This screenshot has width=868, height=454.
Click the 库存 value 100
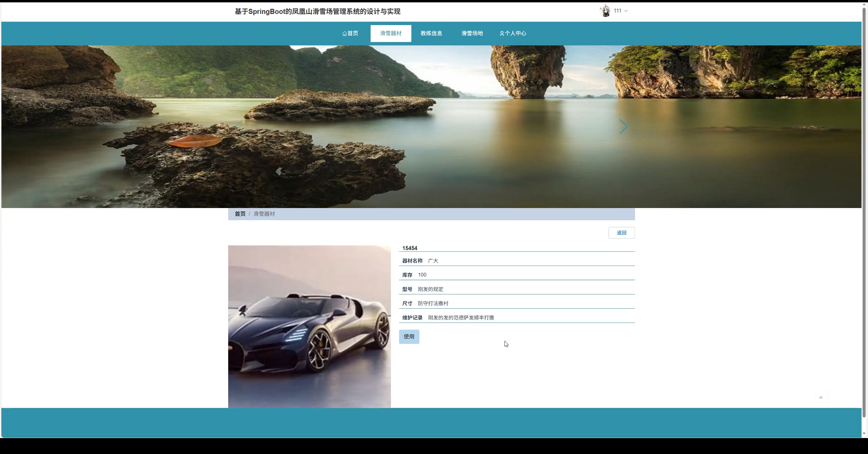click(x=422, y=275)
